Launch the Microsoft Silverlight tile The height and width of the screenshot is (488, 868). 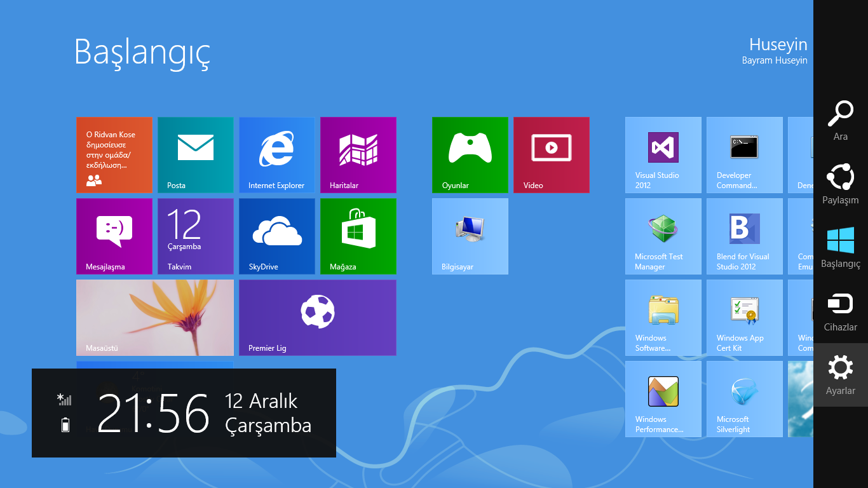click(x=745, y=399)
